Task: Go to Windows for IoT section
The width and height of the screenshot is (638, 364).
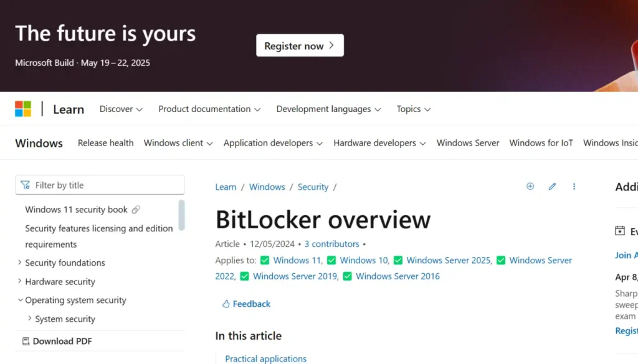Action: pos(541,143)
